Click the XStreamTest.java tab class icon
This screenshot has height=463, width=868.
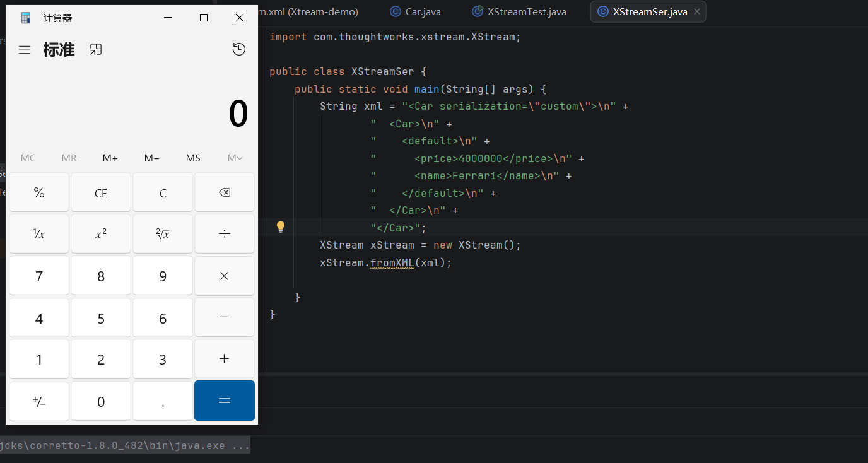(478, 12)
